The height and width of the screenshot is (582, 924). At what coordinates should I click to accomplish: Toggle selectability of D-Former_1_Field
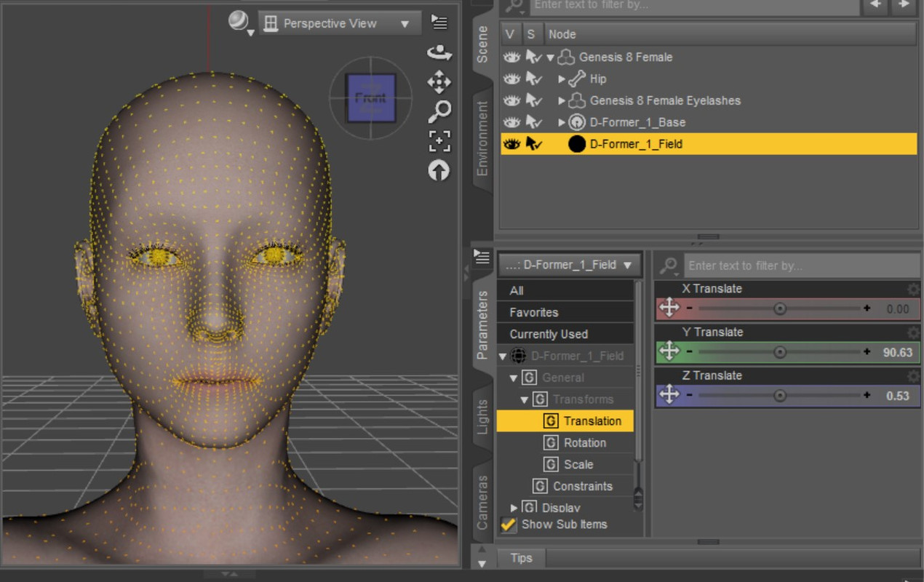point(534,144)
